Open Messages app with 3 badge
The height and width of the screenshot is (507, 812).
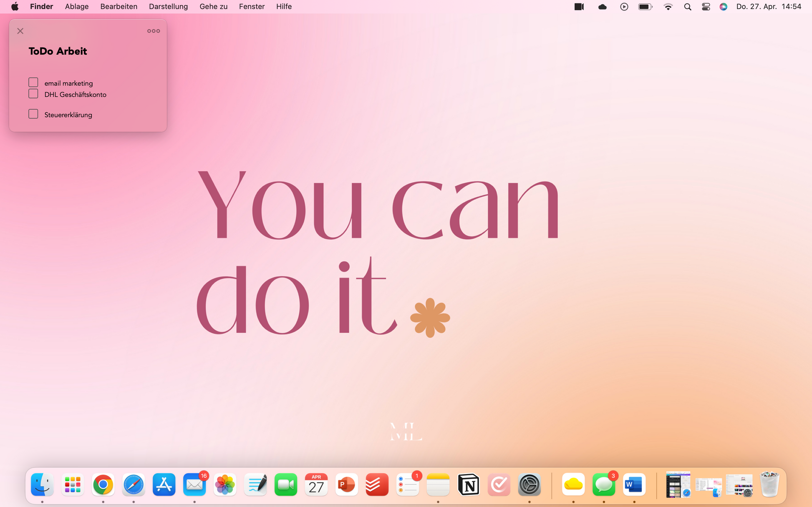pos(603,484)
